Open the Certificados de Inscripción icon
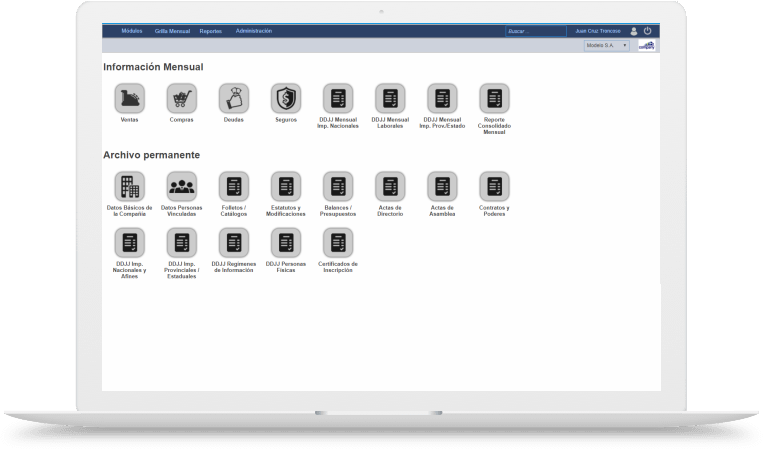This screenshot has height=449, width=763. point(337,243)
